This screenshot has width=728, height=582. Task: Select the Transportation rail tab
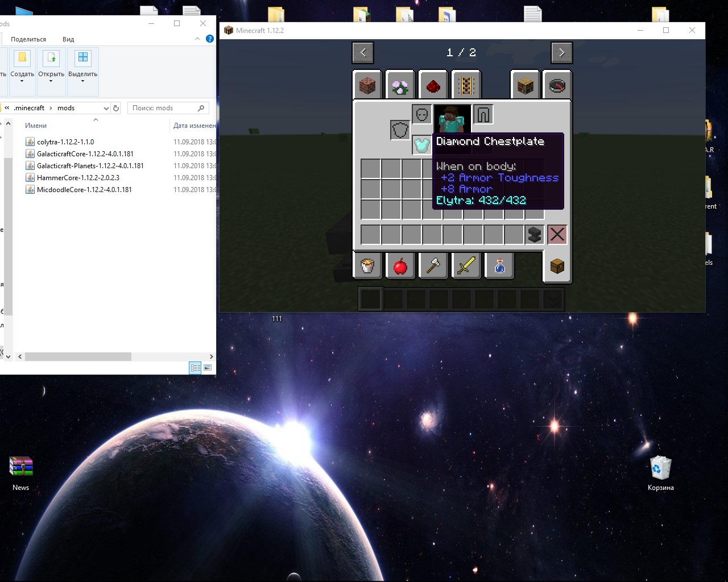466,86
